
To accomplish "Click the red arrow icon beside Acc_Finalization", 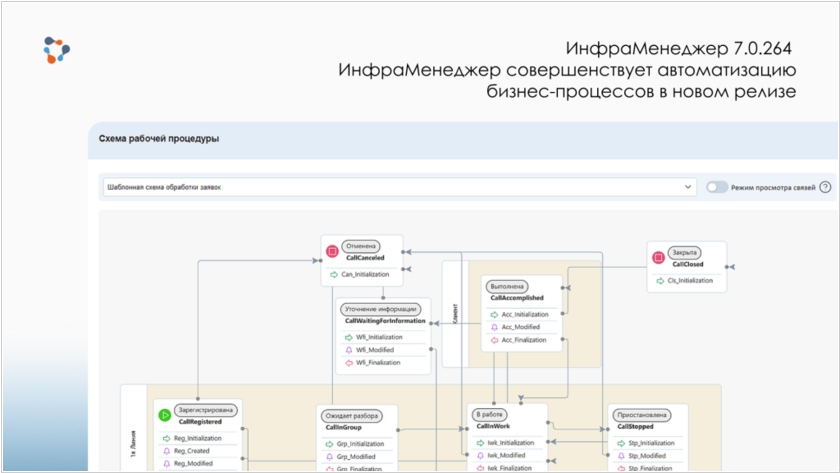I will tap(493, 340).
